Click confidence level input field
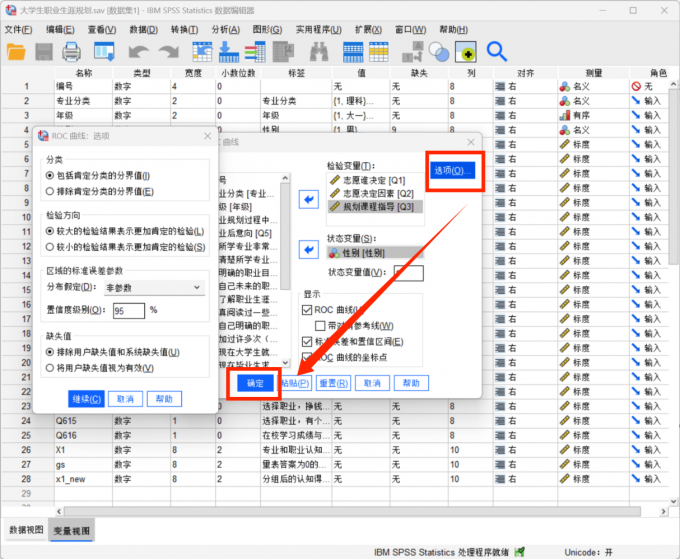This screenshot has height=559, width=680. [x=128, y=311]
